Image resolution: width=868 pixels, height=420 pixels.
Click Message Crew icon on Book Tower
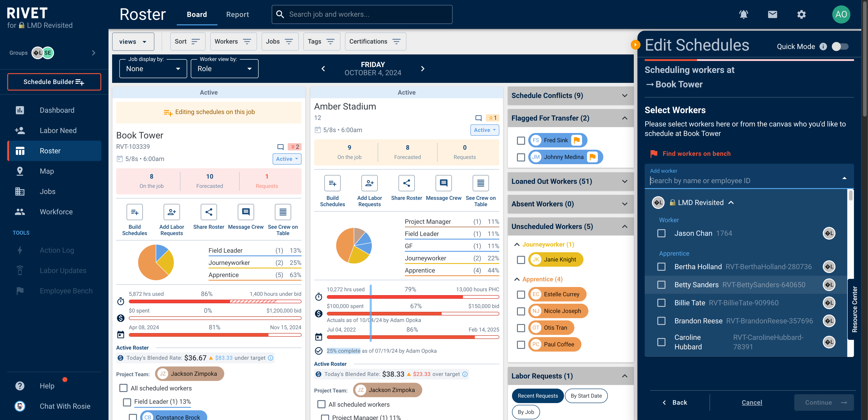click(x=246, y=212)
